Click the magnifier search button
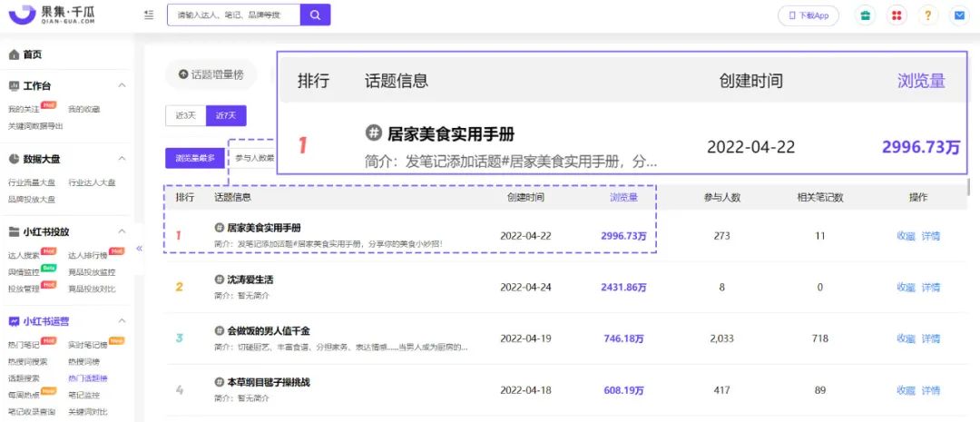This screenshot has width=980, height=422. 315,15
